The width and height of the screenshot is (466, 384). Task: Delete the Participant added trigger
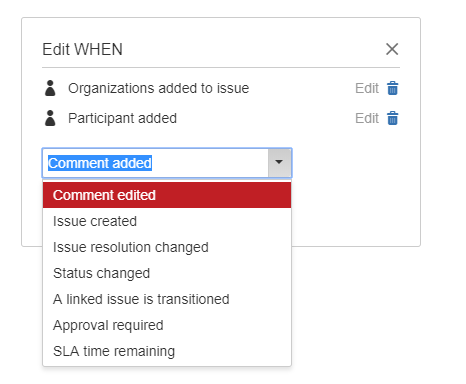pos(392,118)
